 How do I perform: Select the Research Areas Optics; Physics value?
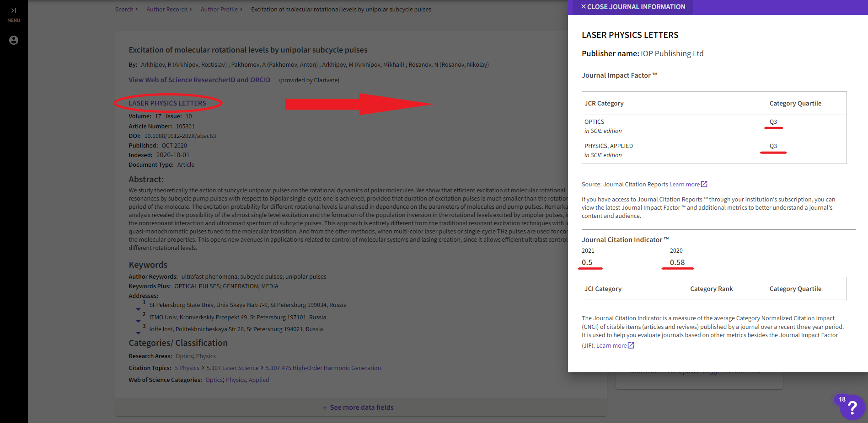pyautogui.click(x=196, y=356)
